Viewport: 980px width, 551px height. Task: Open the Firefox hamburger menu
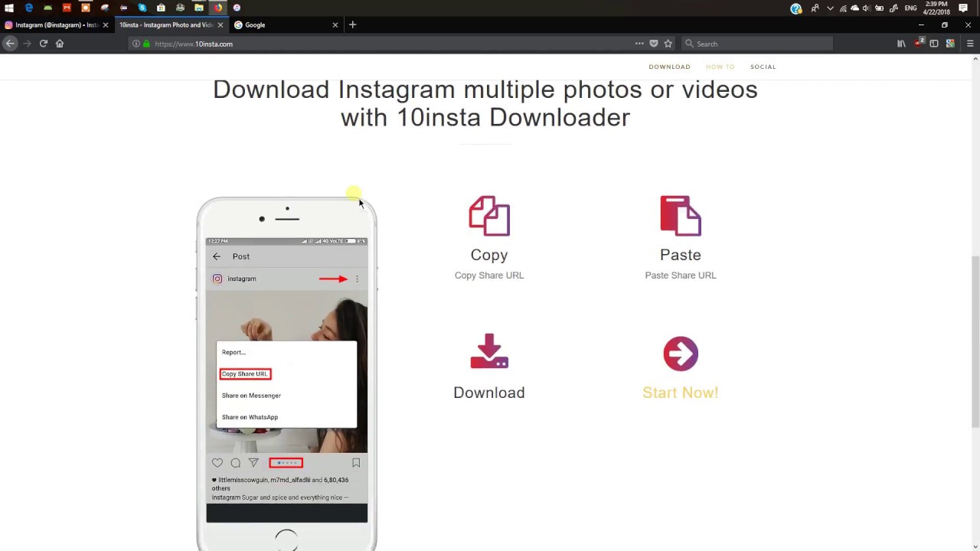[x=970, y=44]
